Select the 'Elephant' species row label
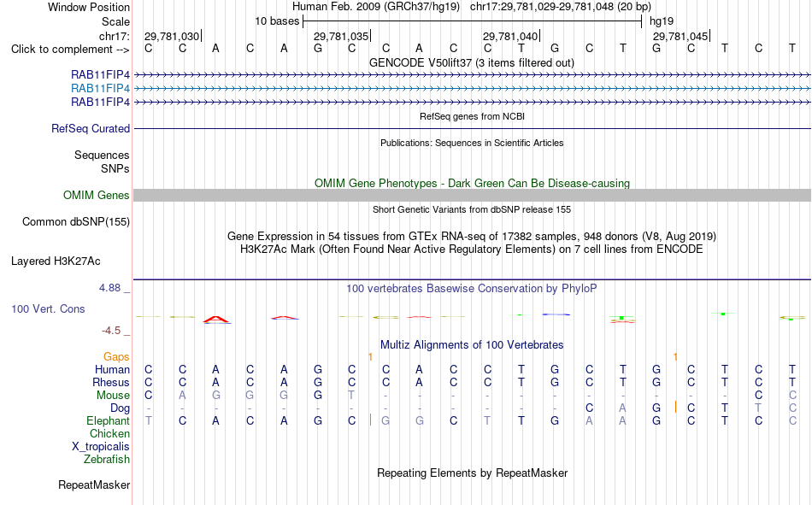Viewport: 812px width, 505px height. point(108,420)
